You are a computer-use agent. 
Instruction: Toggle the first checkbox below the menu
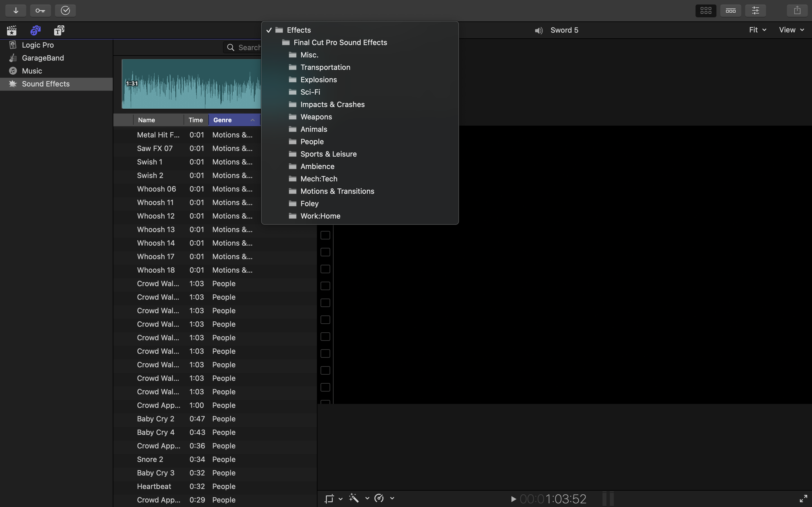[325, 235]
